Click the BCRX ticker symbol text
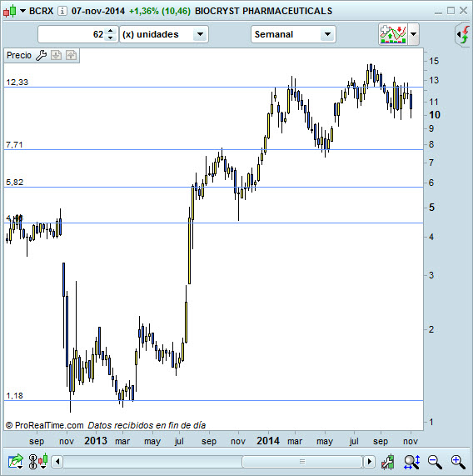473x476 pixels. coord(42,11)
